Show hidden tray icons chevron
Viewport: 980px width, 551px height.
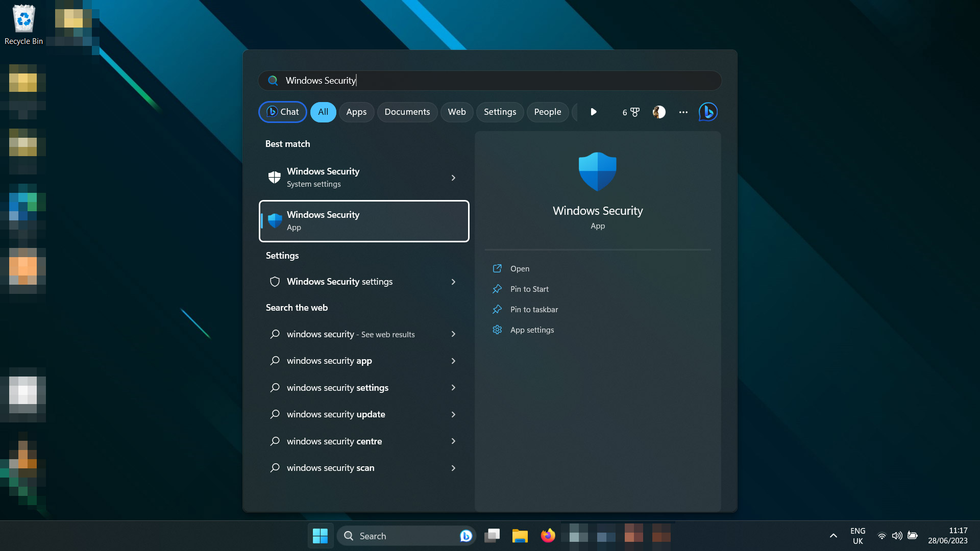(834, 536)
